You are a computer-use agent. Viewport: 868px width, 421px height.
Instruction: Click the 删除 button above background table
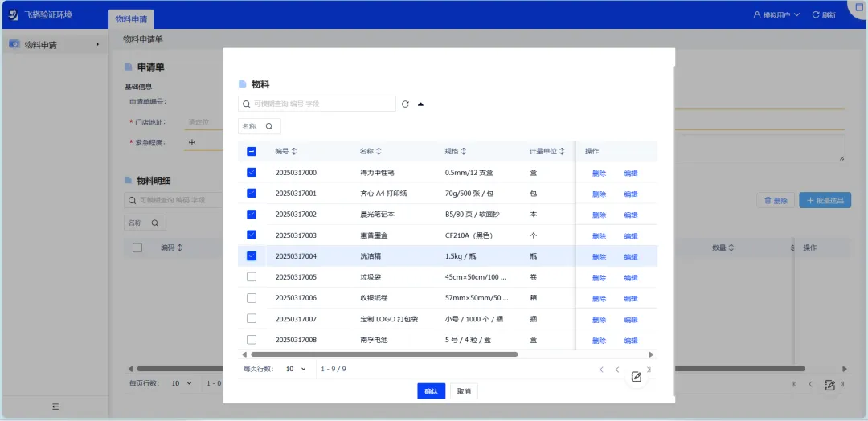(x=776, y=200)
